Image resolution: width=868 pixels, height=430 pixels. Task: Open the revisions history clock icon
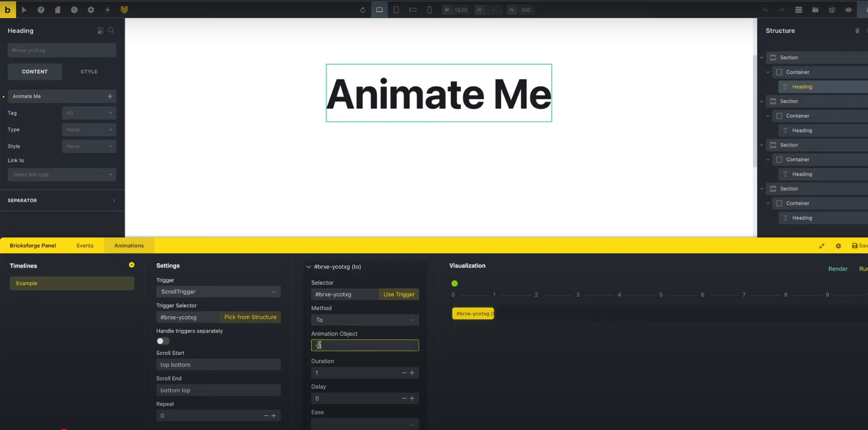(x=74, y=10)
